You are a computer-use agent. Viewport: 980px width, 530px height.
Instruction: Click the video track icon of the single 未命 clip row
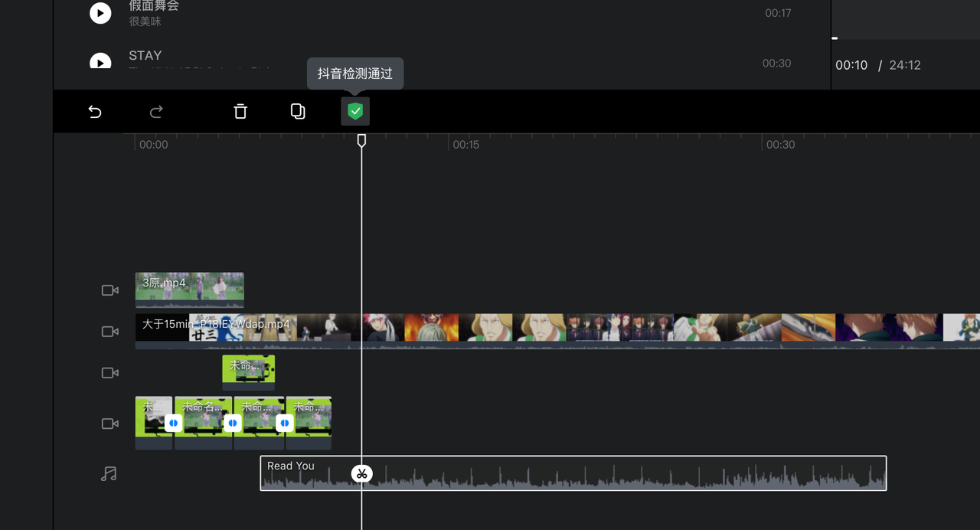(x=110, y=373)
